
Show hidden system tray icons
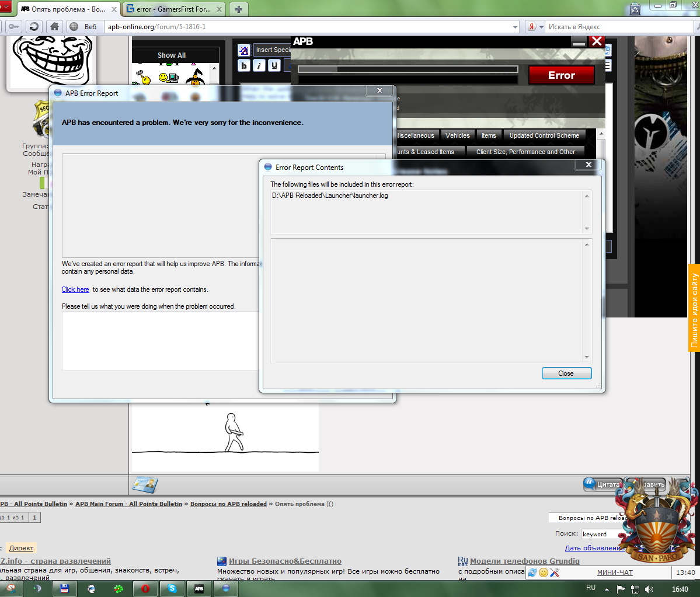coord(607,589)
